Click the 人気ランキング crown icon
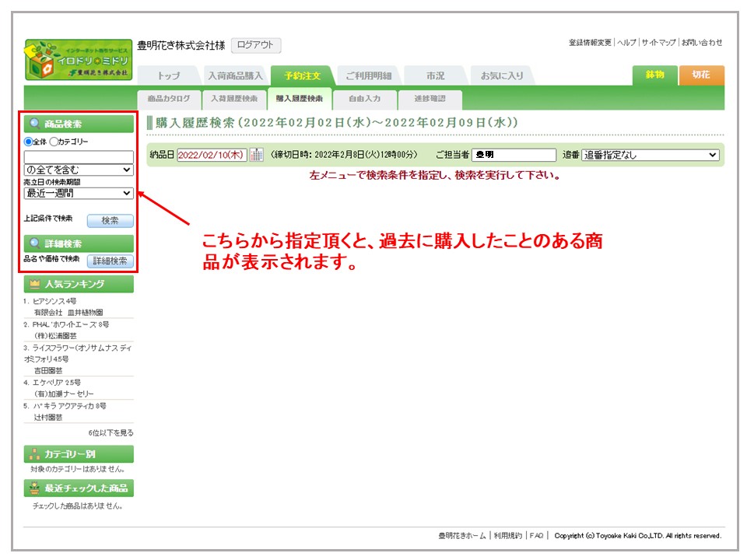Viewport: 747px width, 560px height. [x=35, y=284]
